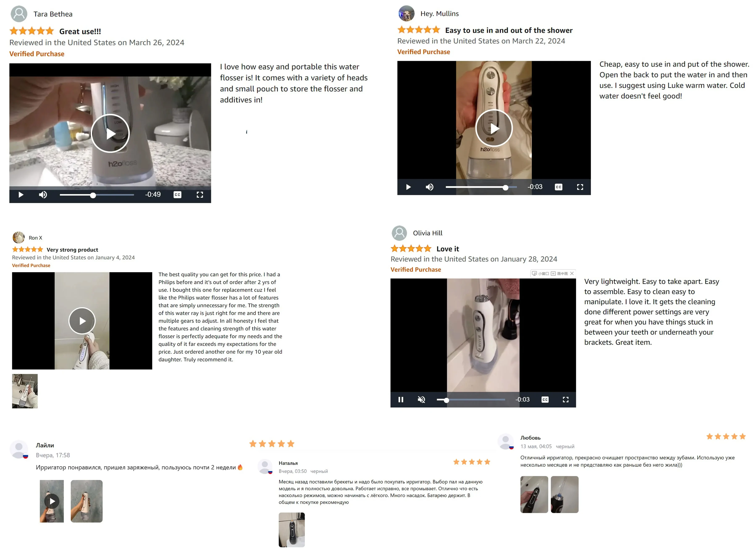Open Ron X's photo thumbnail below video

point(25,391)
